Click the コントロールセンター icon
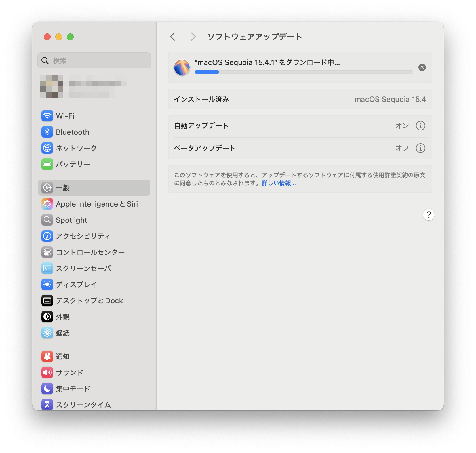The image size is (476, 453). 47,252
